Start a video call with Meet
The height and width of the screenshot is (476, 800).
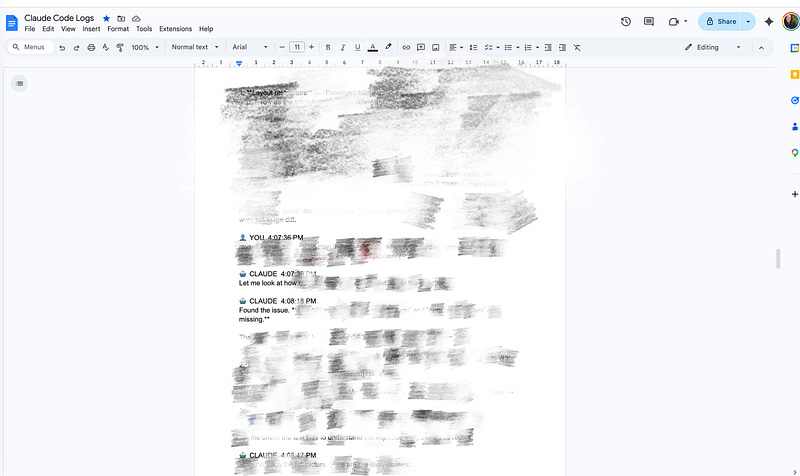click(x=673, y=21)
